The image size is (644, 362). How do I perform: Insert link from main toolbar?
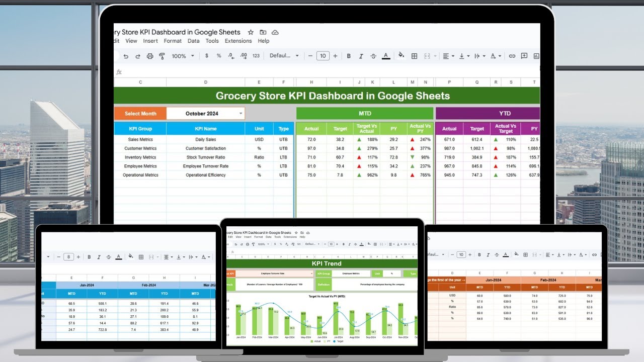[512, 56]
